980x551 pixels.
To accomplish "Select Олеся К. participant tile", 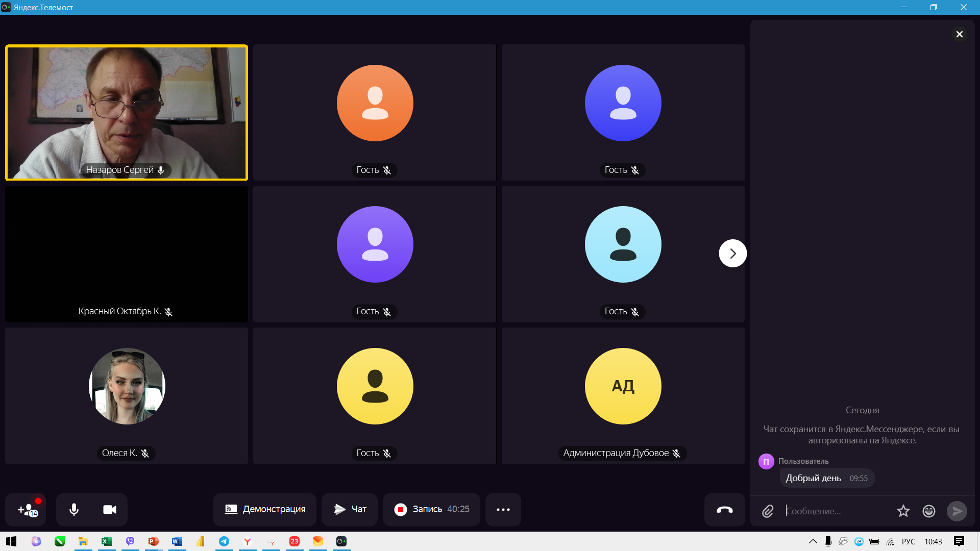I will [x=127, y=395].
